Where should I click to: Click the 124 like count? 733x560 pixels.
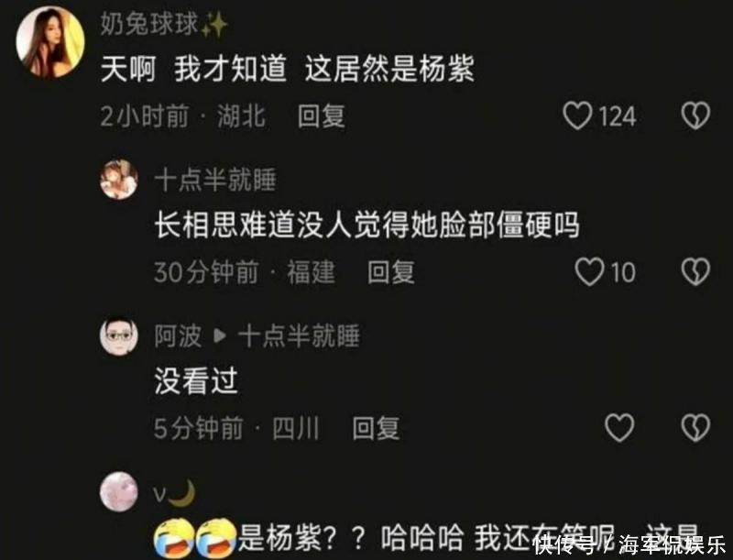tap(617, 116)
